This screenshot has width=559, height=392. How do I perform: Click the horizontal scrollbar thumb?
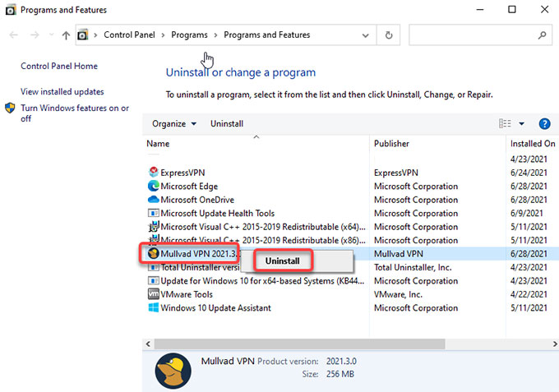[299, 344]
